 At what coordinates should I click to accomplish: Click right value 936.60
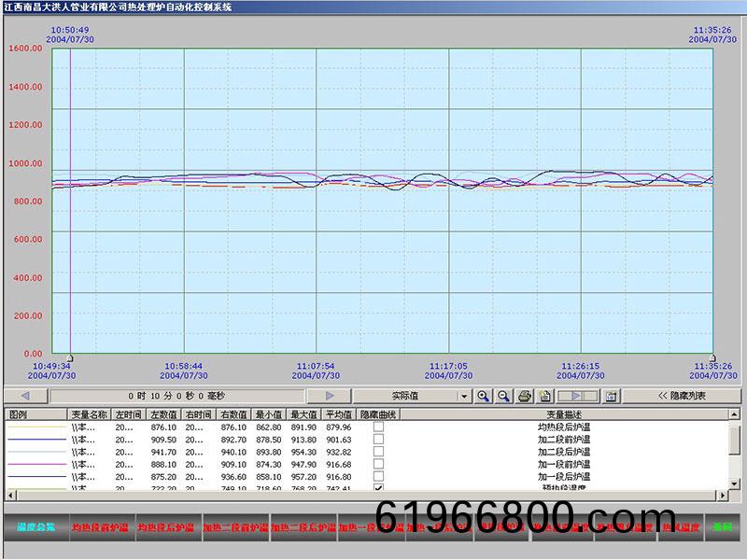(233, 477)
